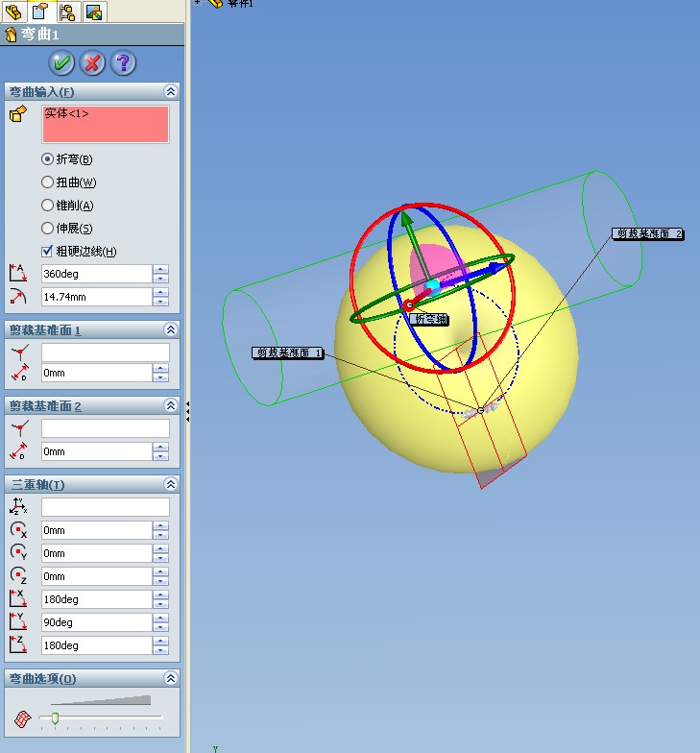Viewport: 700px width, 753px height.
Task: Click the Z rotation angle icon
Action: point(18,645)
